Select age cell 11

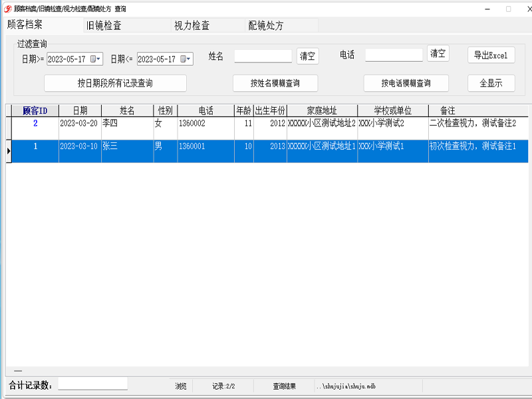(x=243, y=128)
